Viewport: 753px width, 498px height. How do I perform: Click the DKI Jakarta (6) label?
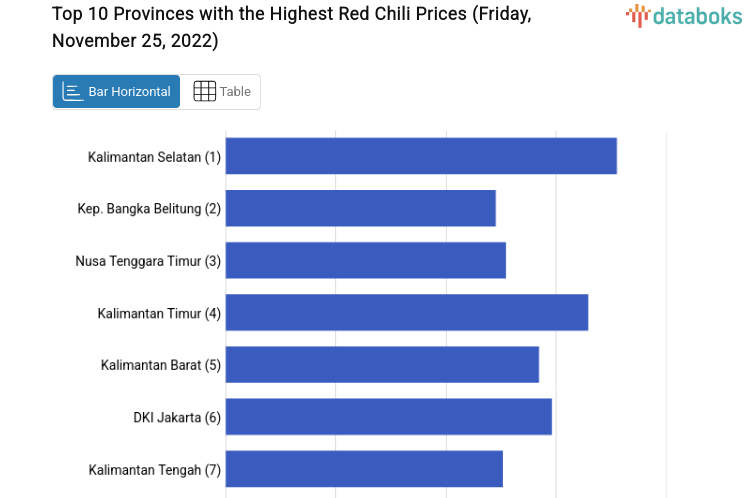click(x=177, y=417)
